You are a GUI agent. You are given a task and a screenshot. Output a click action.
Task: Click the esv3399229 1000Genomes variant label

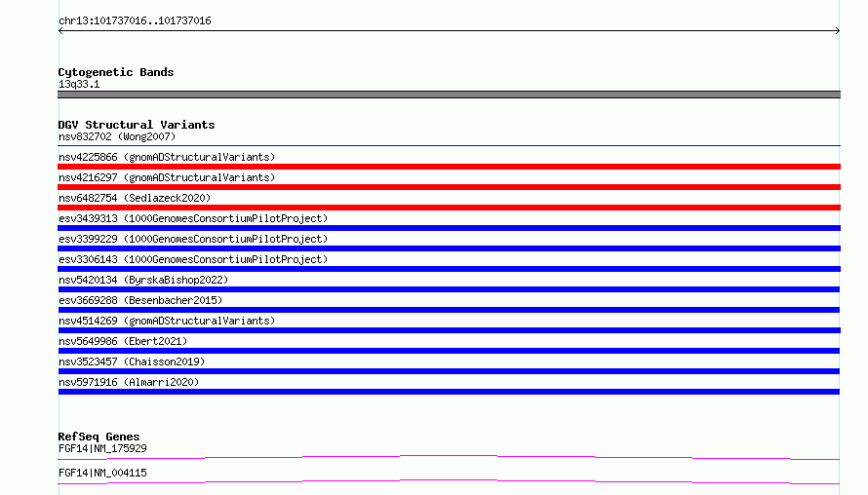(193, 239)
